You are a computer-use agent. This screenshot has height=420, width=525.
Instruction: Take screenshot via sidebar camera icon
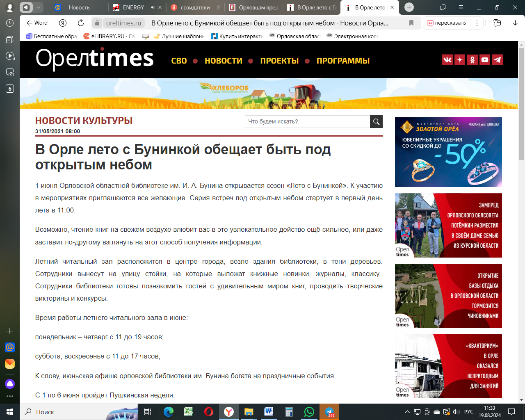(x=10, y=73)
